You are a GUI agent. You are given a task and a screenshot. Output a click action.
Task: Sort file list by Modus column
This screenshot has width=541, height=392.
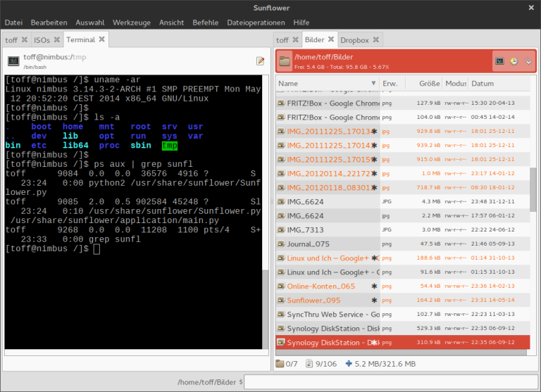tap(456, 84)
